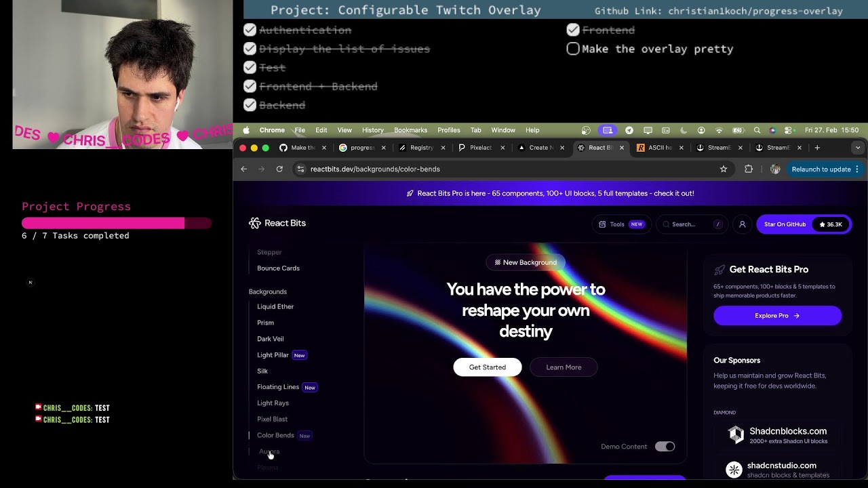Open the History menu
Screen dimensions: 868x488
pos(373,130)
